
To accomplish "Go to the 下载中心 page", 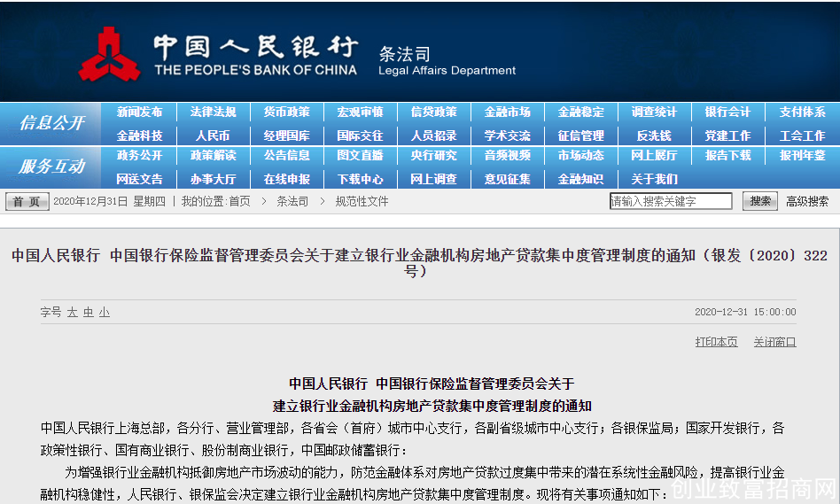I will (360, 179).
